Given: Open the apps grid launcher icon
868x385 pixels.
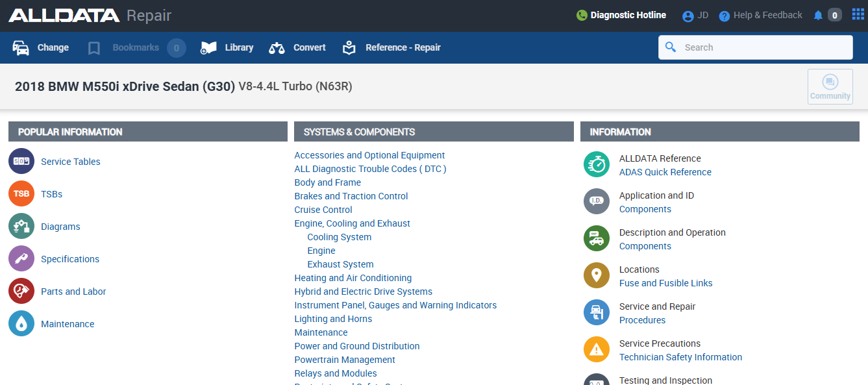Looking at the screenshot, I should tap(858, 14).
